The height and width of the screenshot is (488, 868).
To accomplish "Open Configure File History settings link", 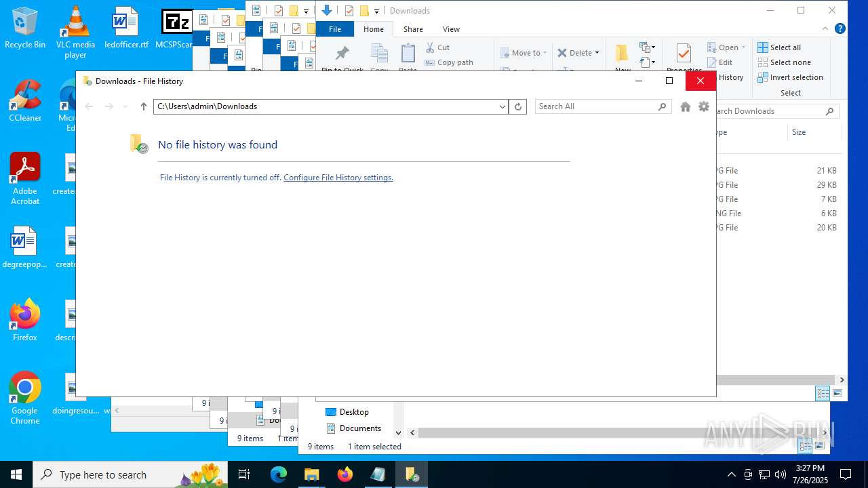I will click(338, 178).
